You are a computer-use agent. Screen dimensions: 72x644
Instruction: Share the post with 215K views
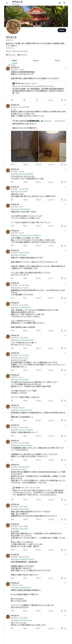tap(65, 165)
